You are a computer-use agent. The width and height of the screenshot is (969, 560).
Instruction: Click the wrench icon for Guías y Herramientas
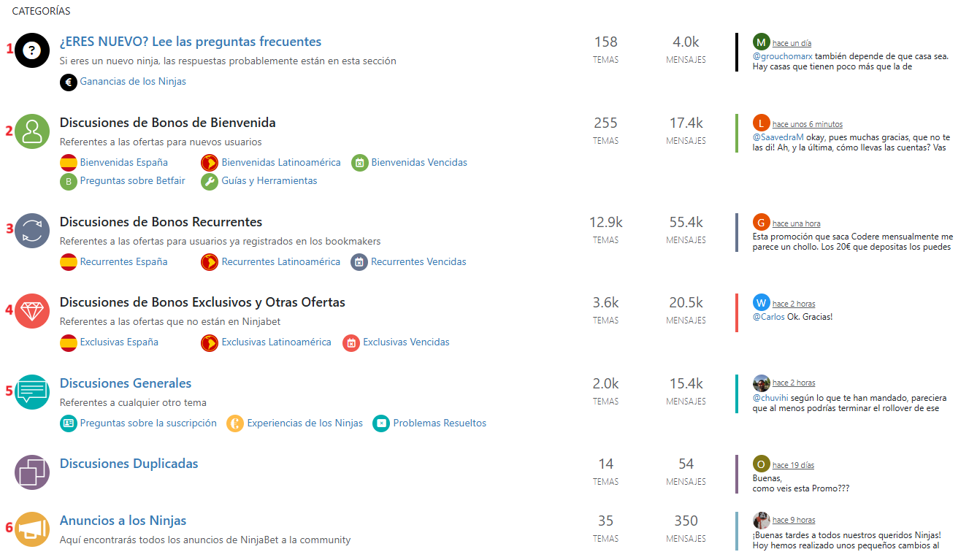[x=210, y=181]
